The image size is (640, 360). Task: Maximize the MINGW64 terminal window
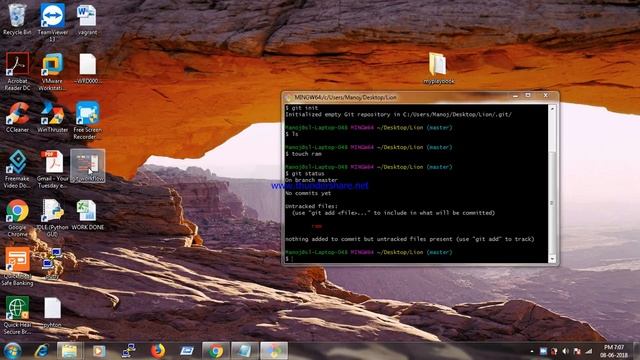(528, 96)
